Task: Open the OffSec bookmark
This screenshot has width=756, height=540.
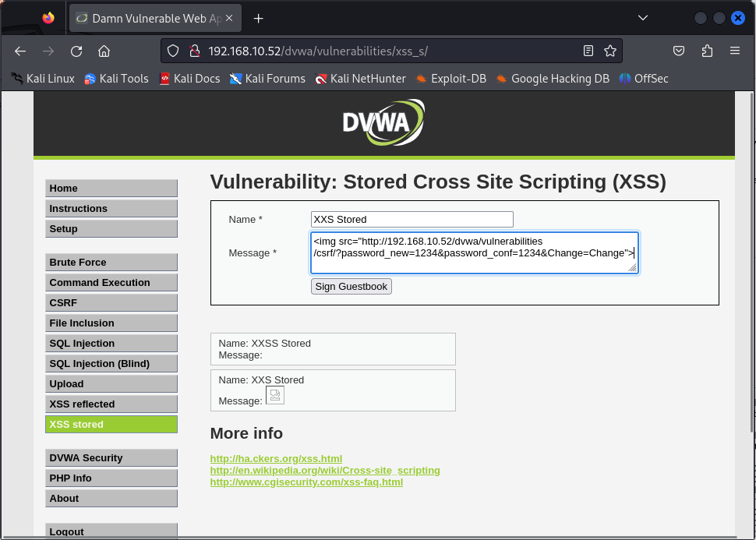Action: pos(644,79)
